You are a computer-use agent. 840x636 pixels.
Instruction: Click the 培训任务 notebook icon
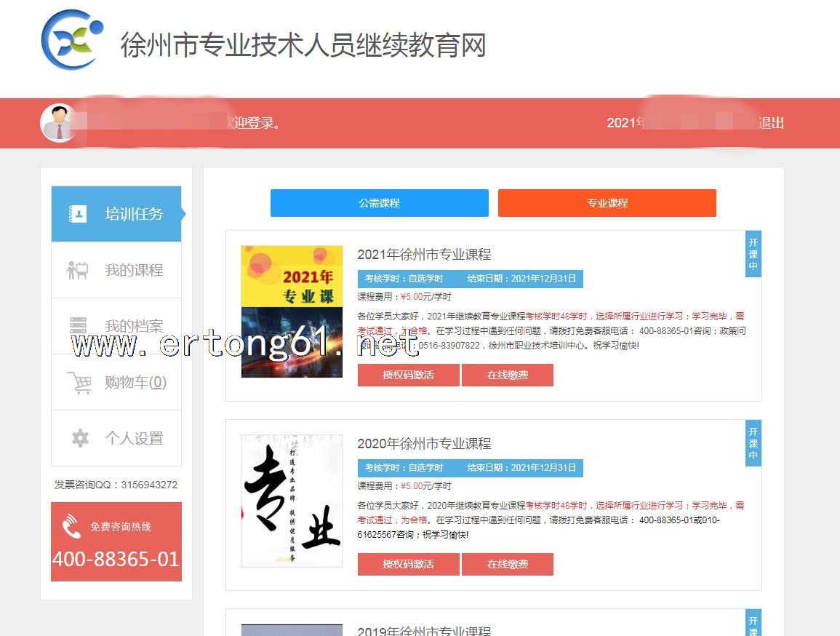pyautogui.click(x=78, y=214)
